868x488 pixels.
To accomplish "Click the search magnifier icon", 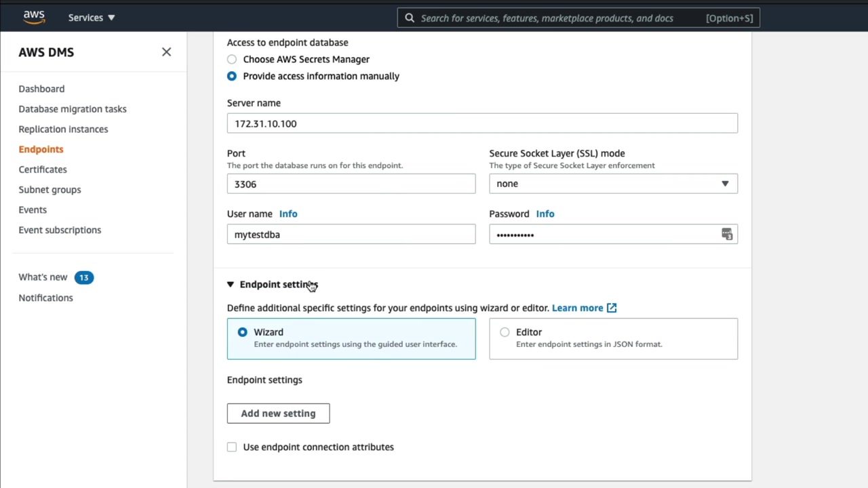I will coord(410,18).
